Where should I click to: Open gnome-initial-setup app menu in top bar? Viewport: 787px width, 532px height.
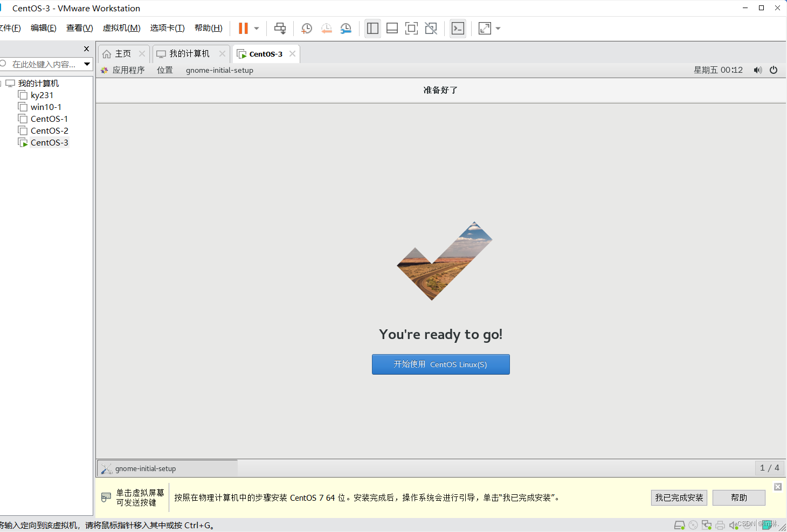coord(219,70)
